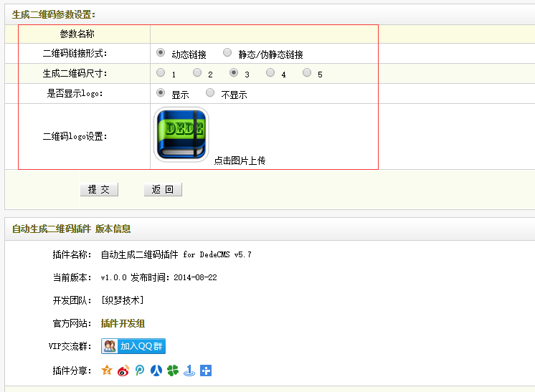
Task: Click the sixth blue share icon
Action: coord(189,371)
